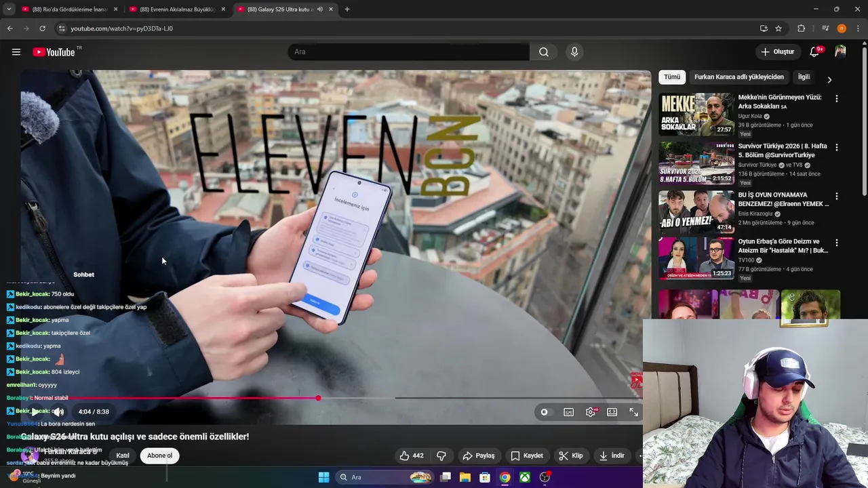Switch to the Rio'da Gördüklerime İnanamadım browser tab

click(69, 9)
